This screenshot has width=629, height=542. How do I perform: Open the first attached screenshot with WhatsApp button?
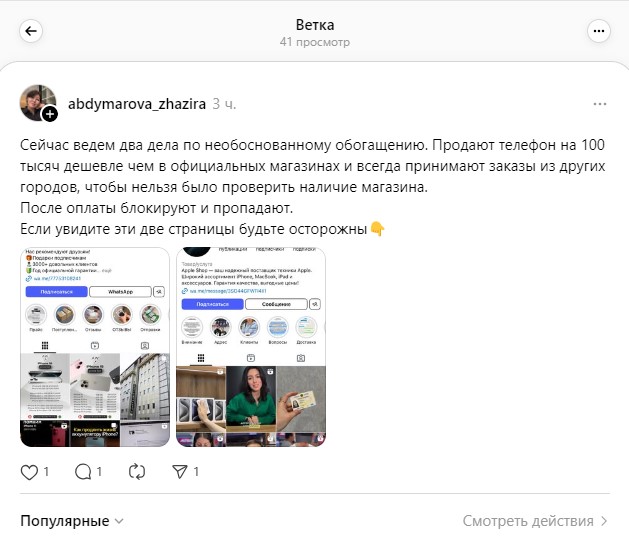tap(95, 347)
